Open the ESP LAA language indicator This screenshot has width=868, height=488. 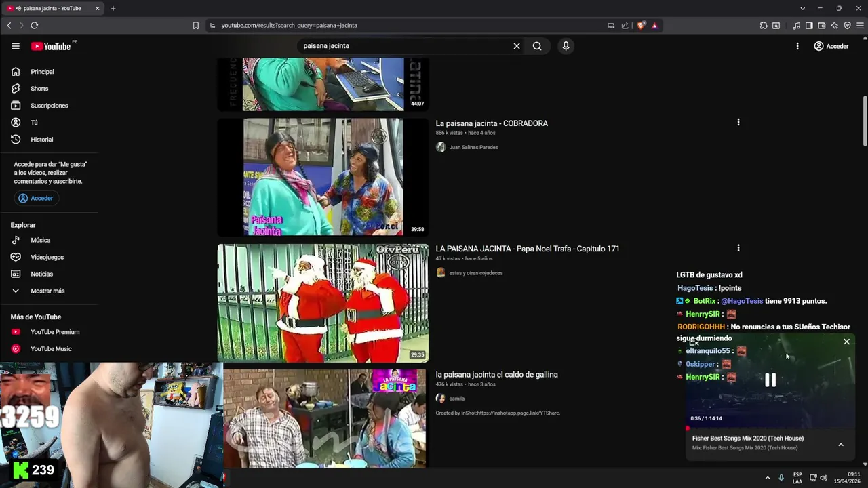(x=797, y=478)
